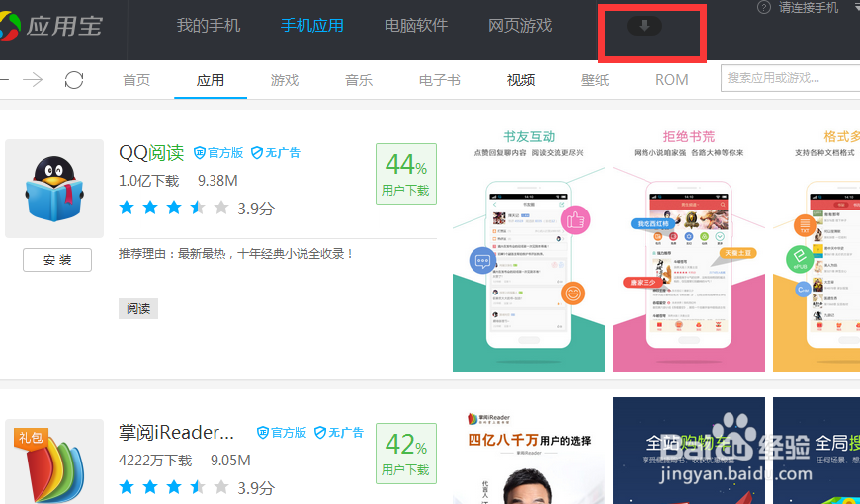Open 电脑软件 top menu
Viewport: 860px width, 504px height.
[416, 26]
